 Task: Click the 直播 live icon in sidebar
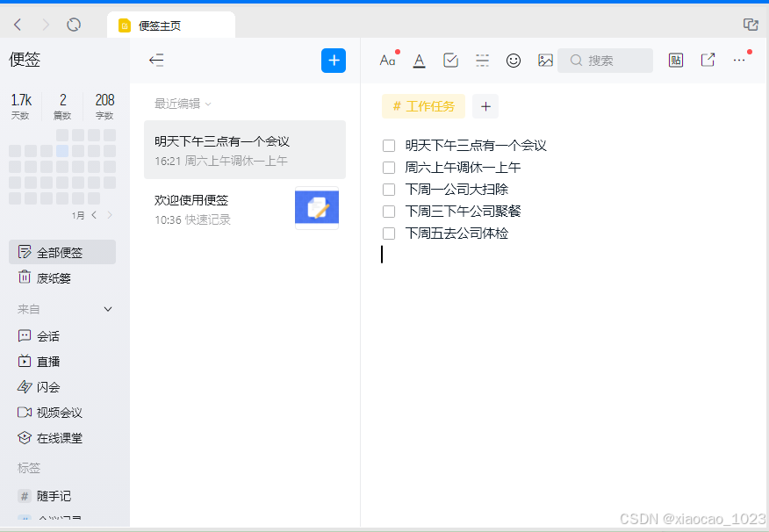tap(24, 362)
